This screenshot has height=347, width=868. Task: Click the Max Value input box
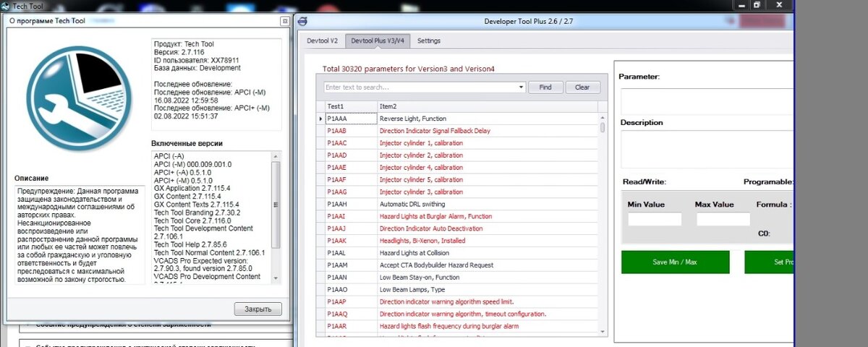(x=723, y=219)
